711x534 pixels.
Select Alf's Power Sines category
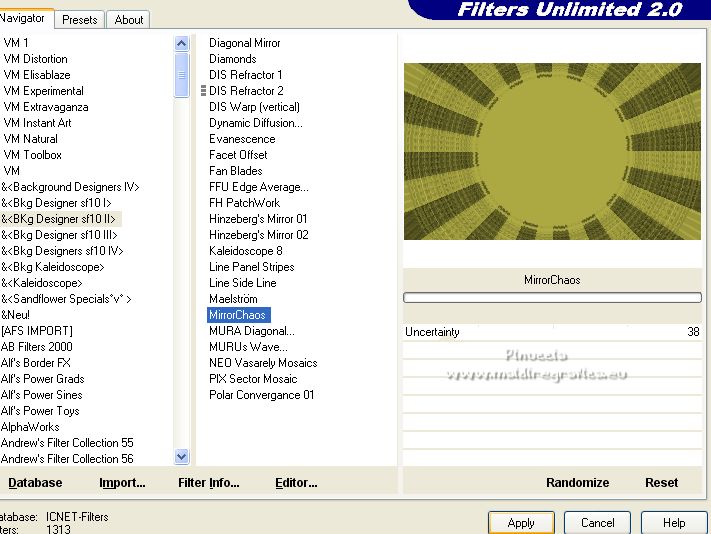click(x=41, y=395)
